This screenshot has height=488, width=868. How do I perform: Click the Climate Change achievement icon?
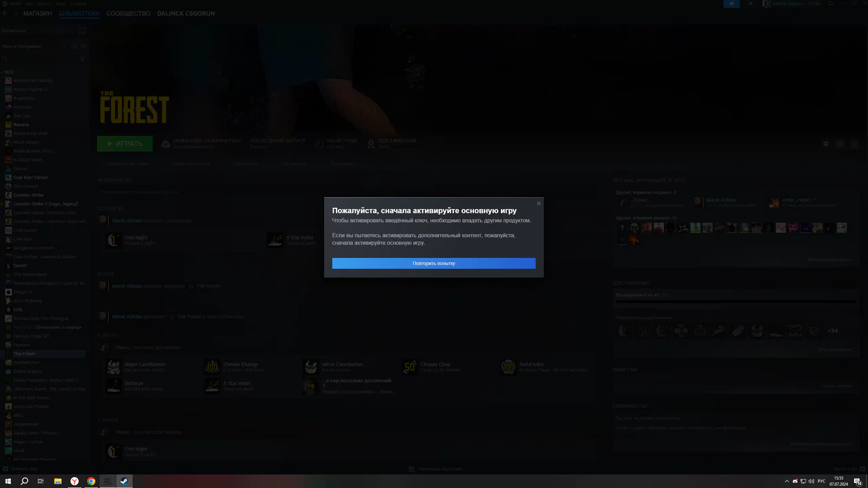[x=212, y=367]
